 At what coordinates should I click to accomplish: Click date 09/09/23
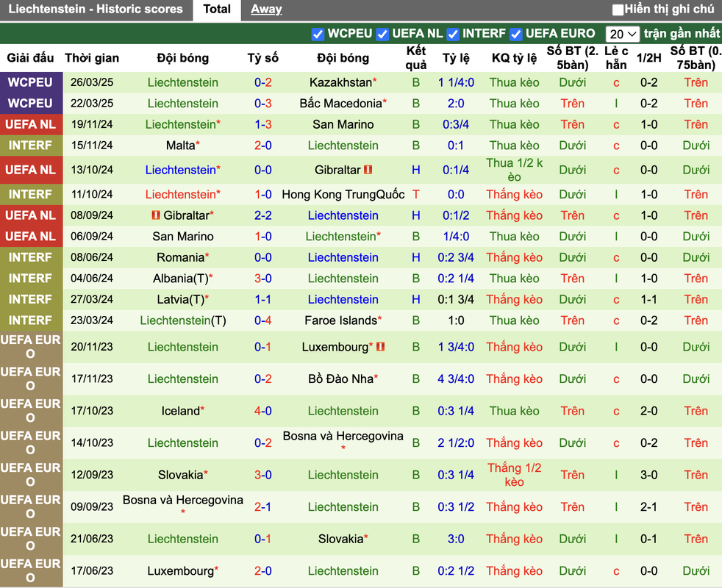pos(92,506)
